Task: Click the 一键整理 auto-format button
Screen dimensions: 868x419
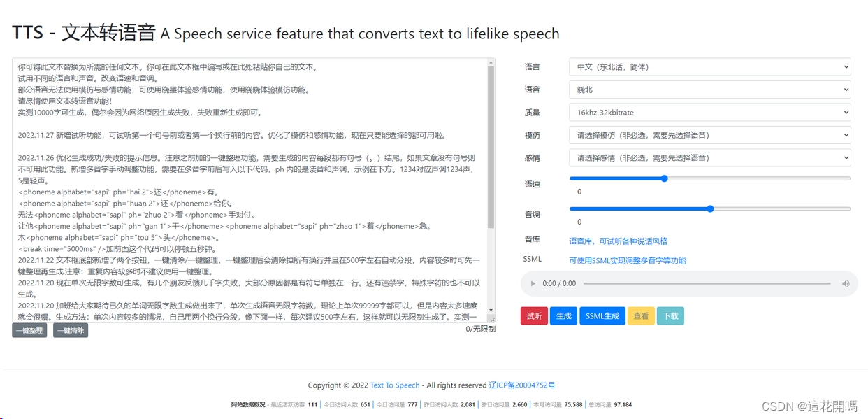Action: [x=29, y=330]
